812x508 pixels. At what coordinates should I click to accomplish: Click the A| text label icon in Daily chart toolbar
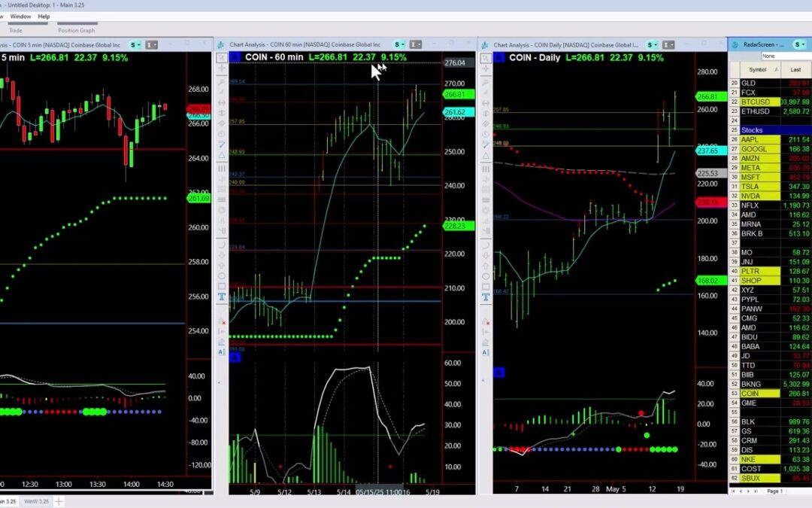486,352
